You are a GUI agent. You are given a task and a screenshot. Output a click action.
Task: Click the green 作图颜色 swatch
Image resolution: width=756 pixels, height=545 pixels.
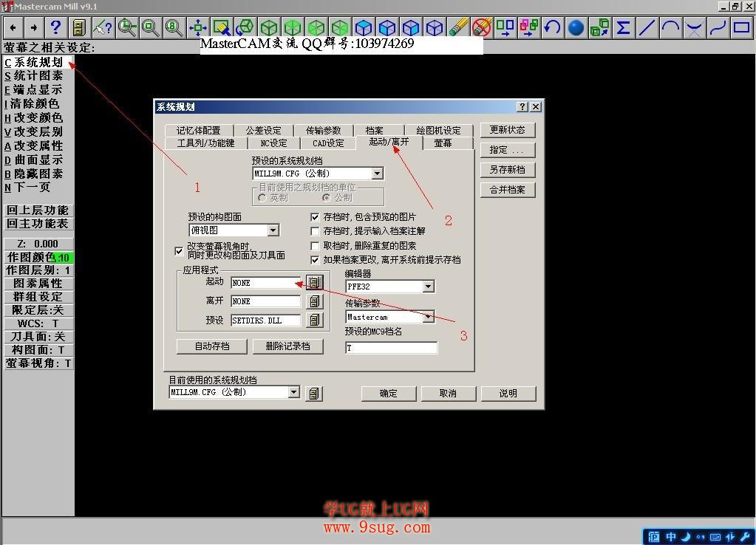pyautogui.click(x=63, y=257)
